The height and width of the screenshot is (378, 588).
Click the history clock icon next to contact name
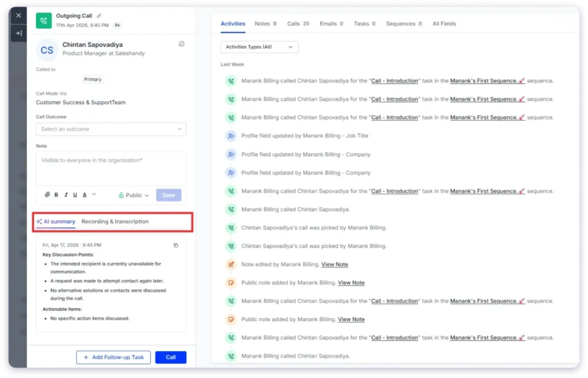(181, 44)
